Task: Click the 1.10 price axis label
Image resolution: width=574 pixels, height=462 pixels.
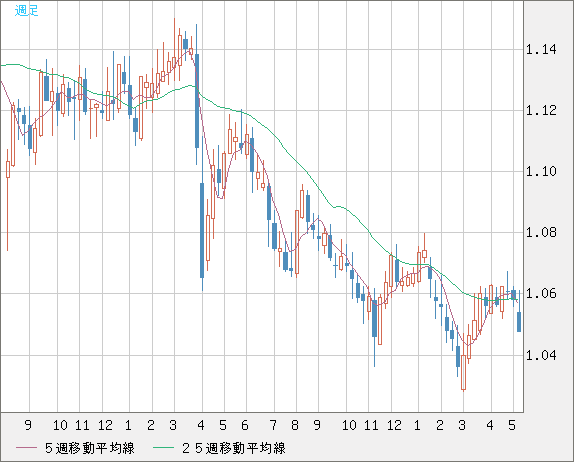Action: pos(541,171)
